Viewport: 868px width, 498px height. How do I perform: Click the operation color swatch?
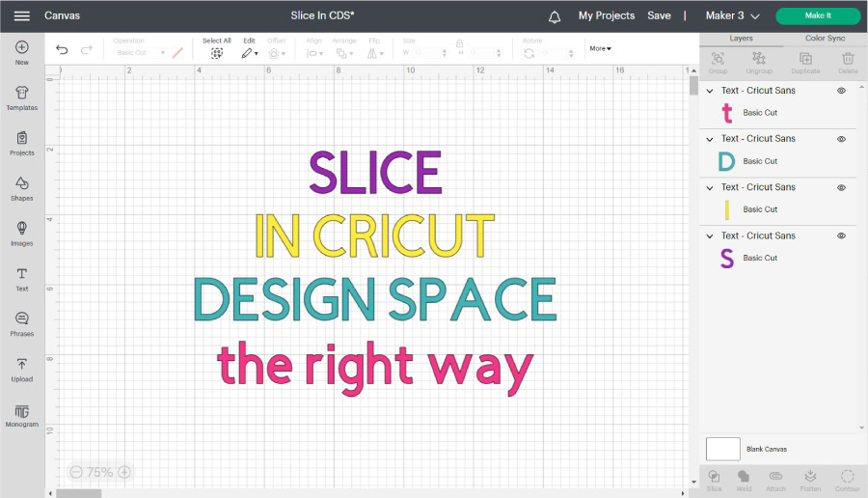tap(177, 53)
